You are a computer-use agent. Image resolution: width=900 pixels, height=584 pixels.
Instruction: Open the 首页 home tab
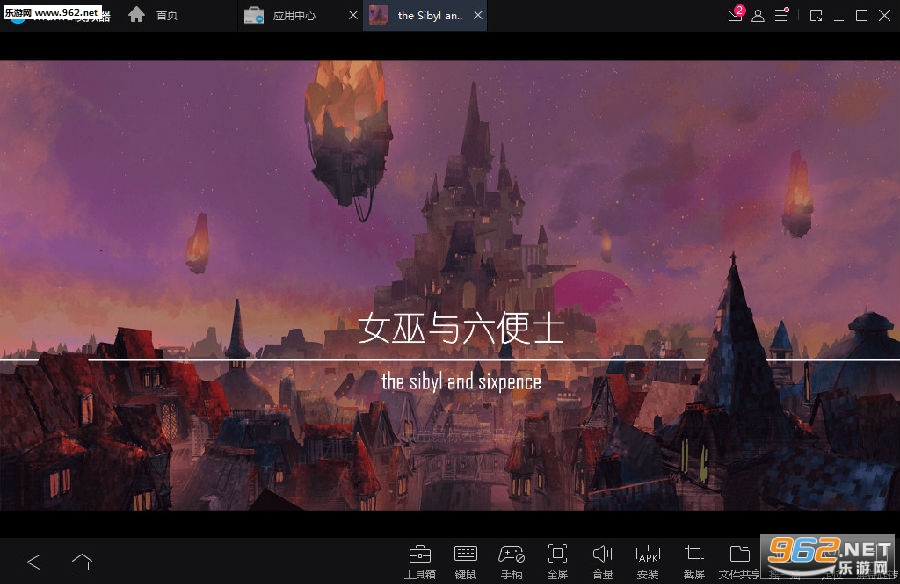pos(153,15)
